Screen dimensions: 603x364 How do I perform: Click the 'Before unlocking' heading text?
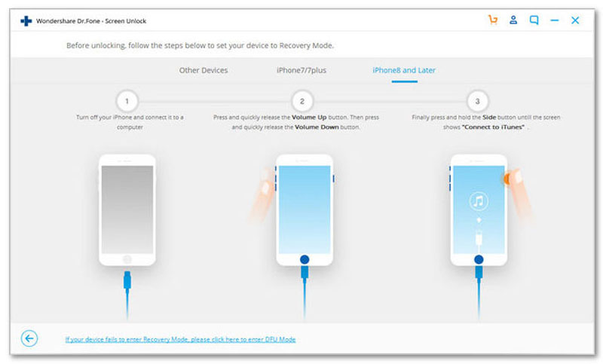(x=200, y=45)
